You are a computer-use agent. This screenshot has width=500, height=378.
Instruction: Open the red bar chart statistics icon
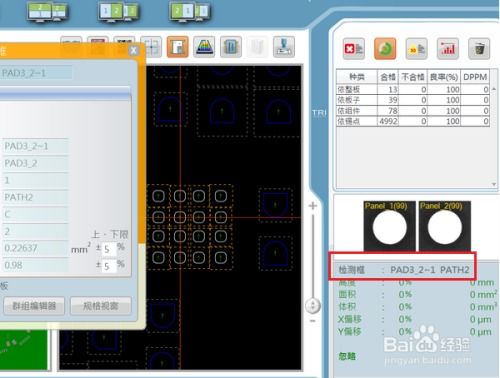point(447,49)
